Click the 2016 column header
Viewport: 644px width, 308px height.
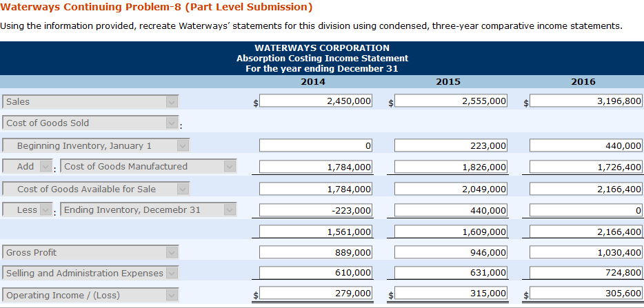[583, 82]
